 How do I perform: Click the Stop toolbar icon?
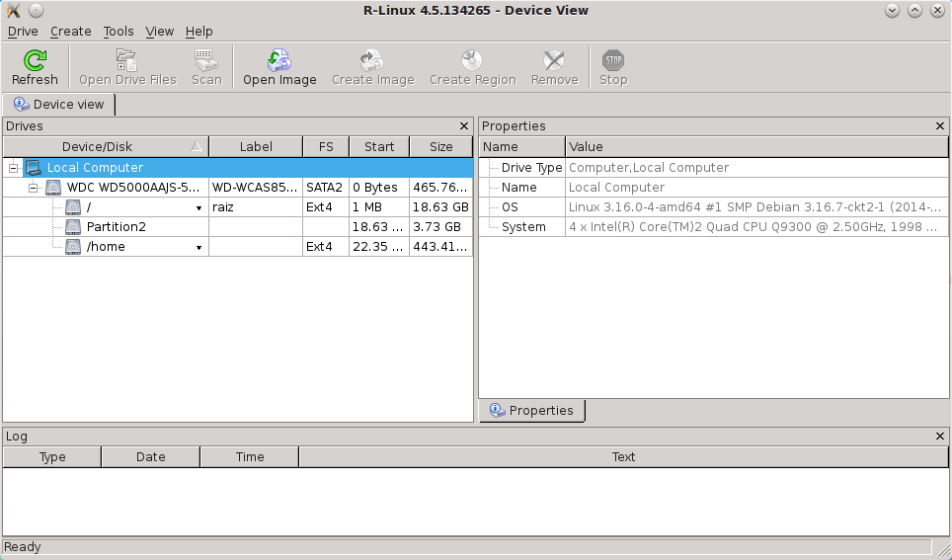point(613,61)
